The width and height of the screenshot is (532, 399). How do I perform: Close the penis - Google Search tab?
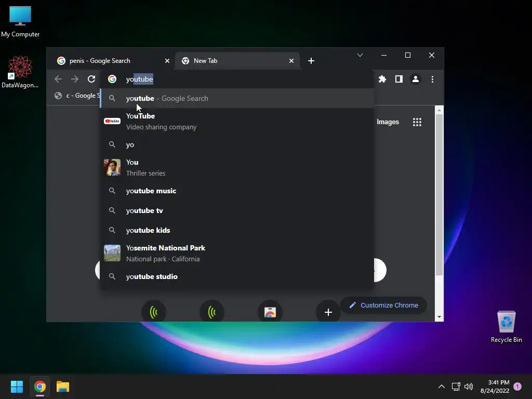[167, 61]
